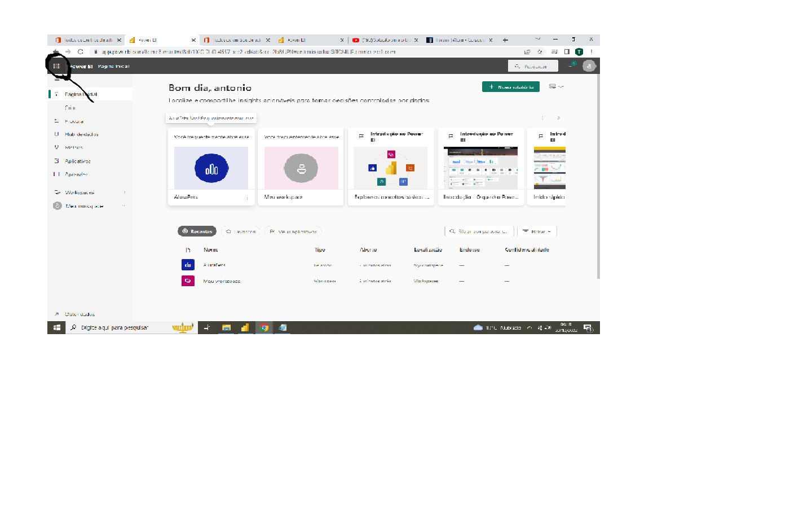Open Introdução O que é Power card

[x=481, y=167]
